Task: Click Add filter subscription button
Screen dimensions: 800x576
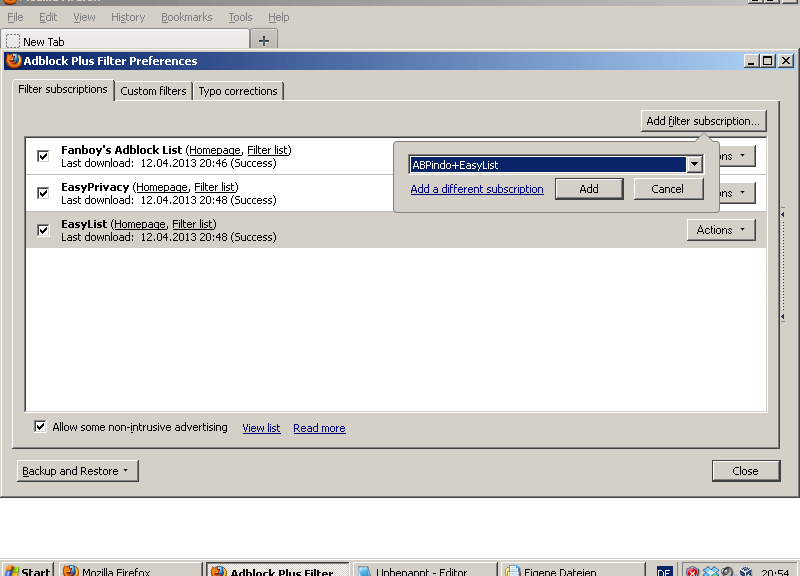Action: tap(703, 121)
